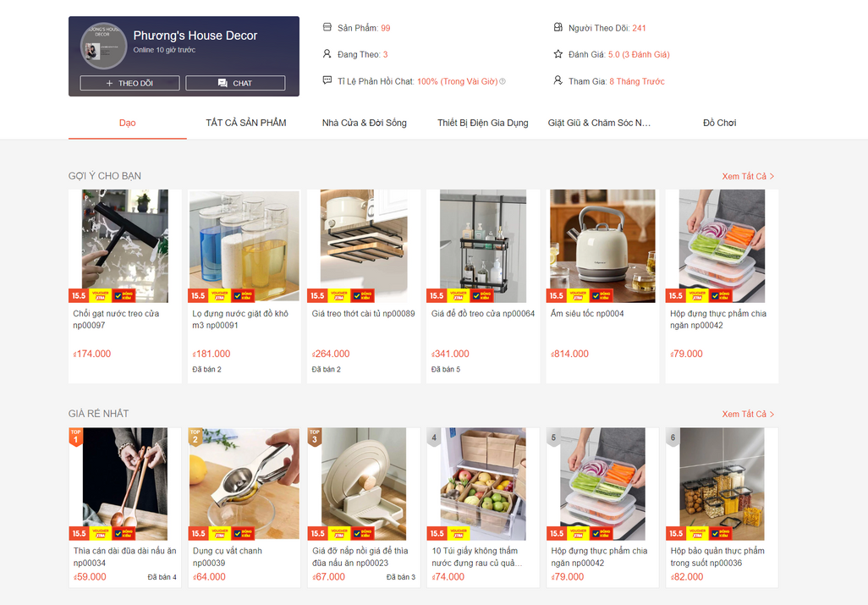Click the TOP 1 rank badge
The image size is (868, 605).
coord(76,437)
